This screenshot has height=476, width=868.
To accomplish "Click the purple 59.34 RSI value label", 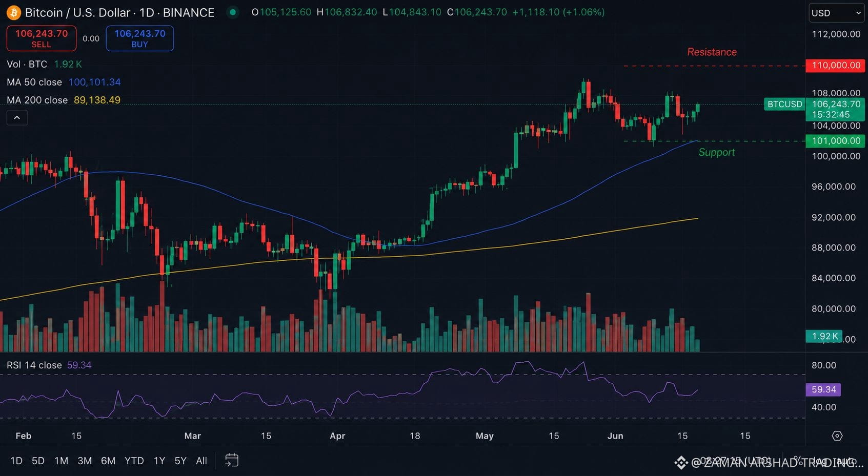I will (x=823, y=389).
